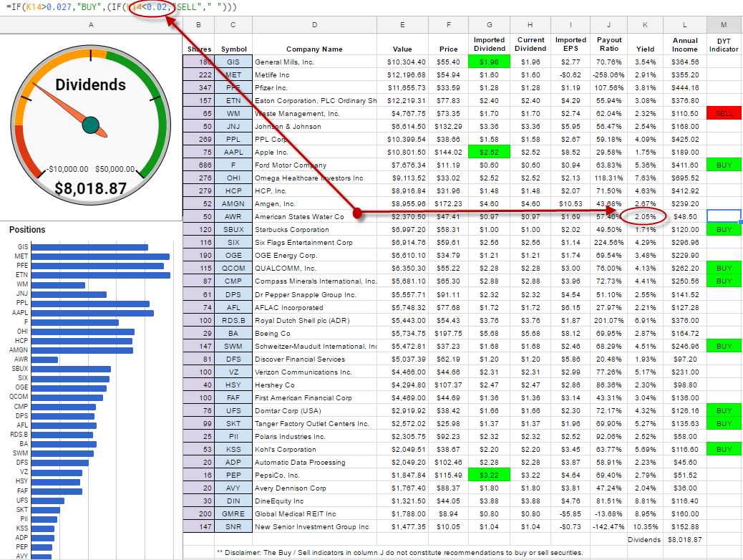Select green Imported Dividend cell for Apple Inc.
This screenshot has height=560, width=743.
pos(489,153)
